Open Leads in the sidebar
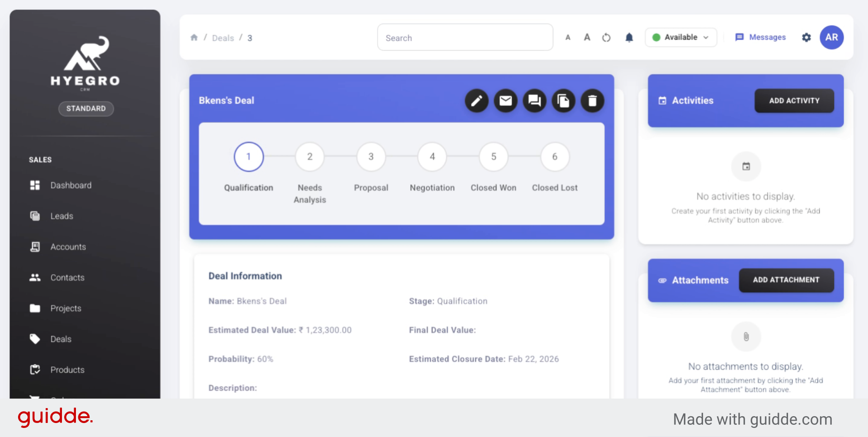The width and height of the screenshot is (868, 437). 62,216
